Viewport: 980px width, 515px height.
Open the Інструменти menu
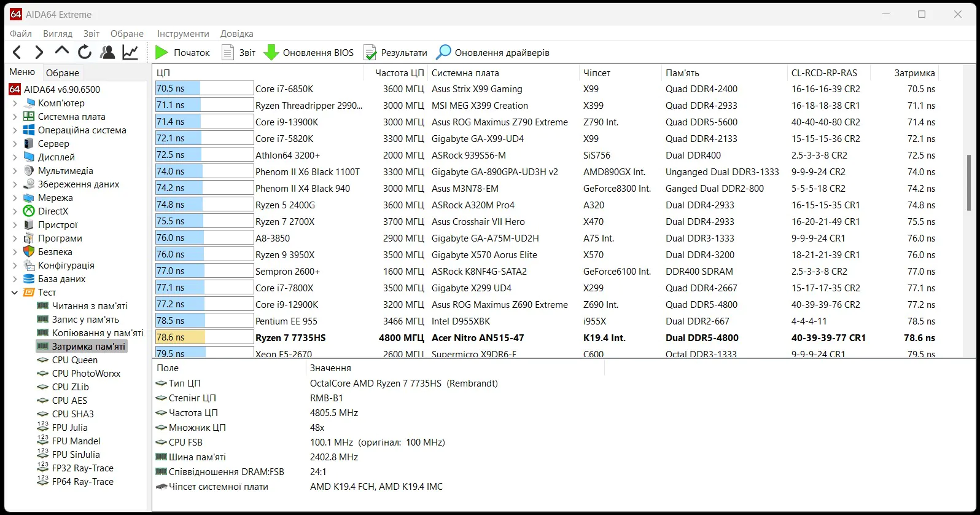pos(183,34)
